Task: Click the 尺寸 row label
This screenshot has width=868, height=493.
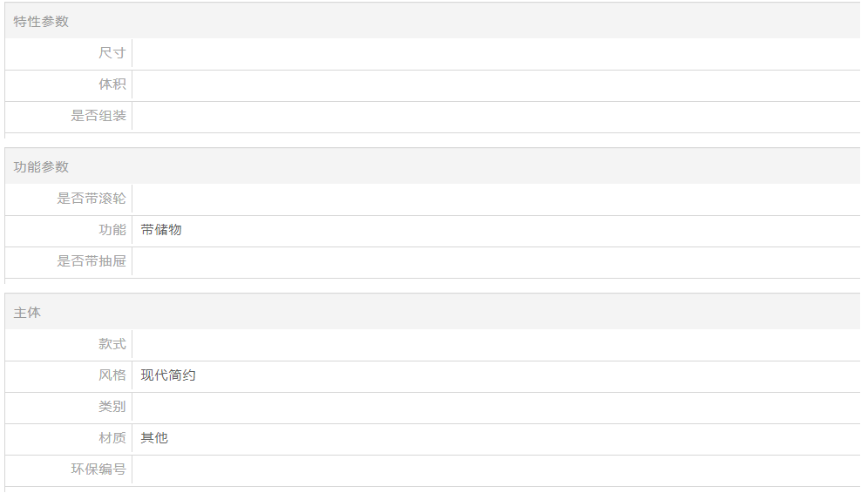Action: [112, 53]
